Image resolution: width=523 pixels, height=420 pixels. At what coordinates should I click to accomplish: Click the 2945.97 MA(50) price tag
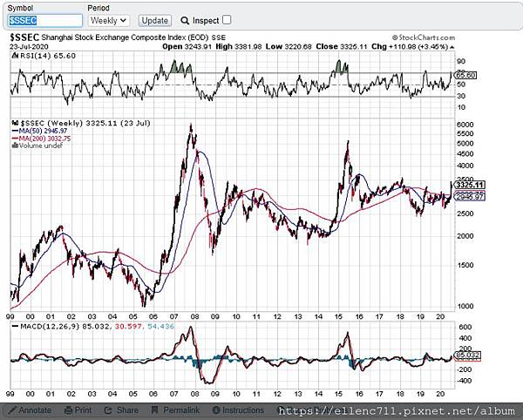(470, 197)
